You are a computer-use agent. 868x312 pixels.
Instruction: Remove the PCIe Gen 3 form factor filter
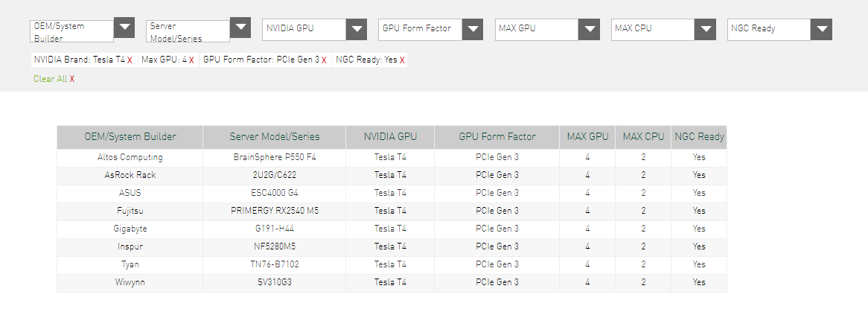[x=324, y=60]
